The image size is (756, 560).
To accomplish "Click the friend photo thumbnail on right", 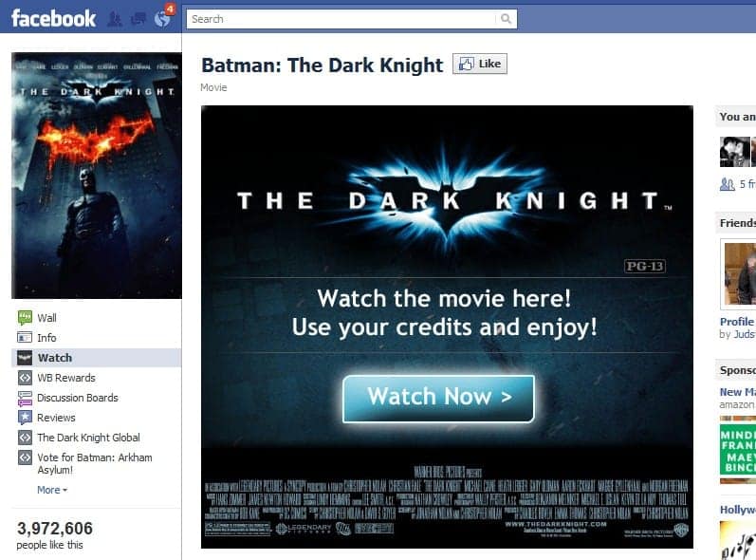I will [735, 152].
